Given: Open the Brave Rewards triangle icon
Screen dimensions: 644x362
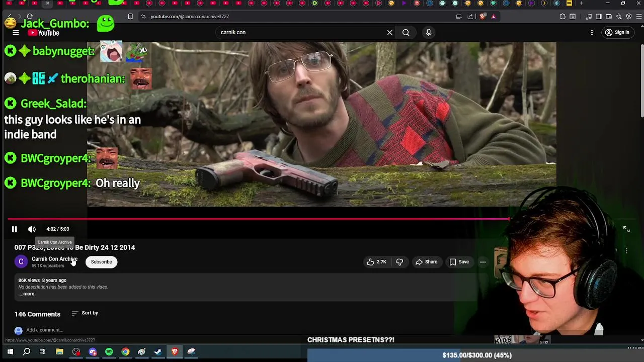Looking at the screenshot, I should coord(494,17).
